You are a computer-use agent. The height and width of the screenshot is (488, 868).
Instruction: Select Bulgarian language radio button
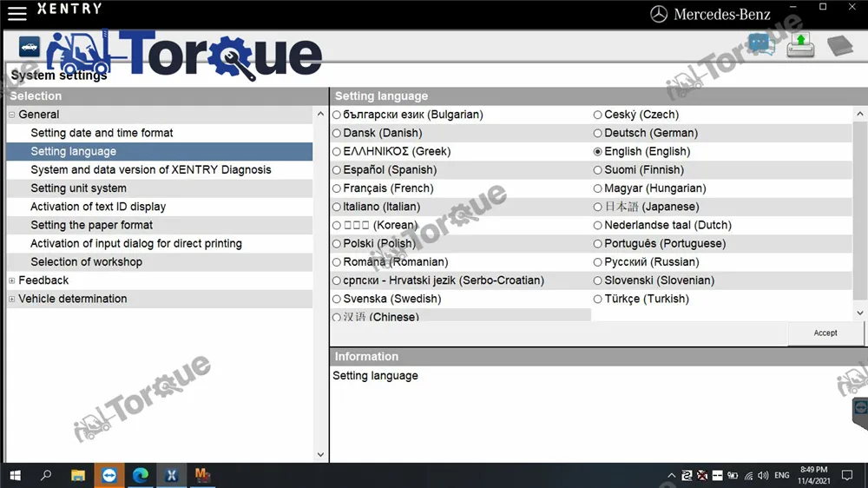[x=337, y=115]
